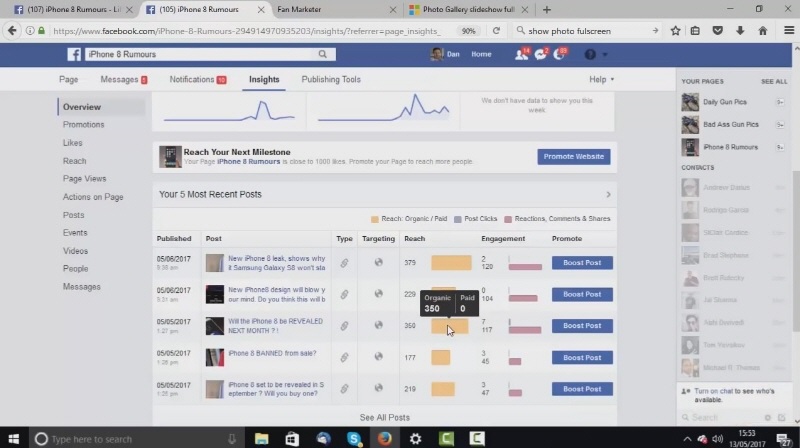Reload the page with refresh icon
Screen dimensions: 800x448
(x=496, y=31)
